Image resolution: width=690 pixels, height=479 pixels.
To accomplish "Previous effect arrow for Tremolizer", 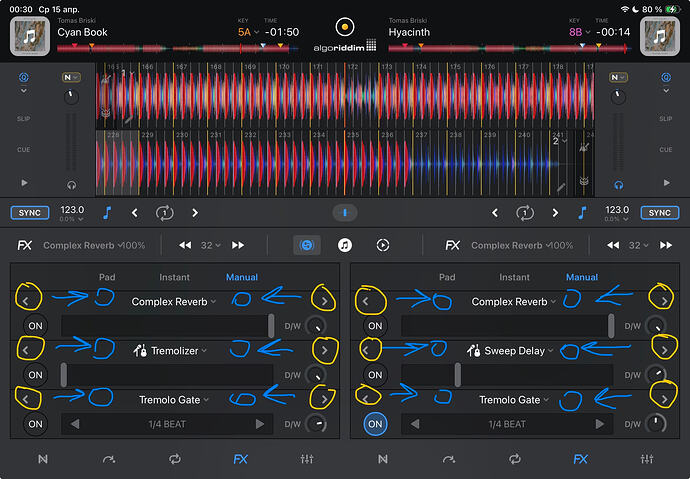I will point(26,351).
